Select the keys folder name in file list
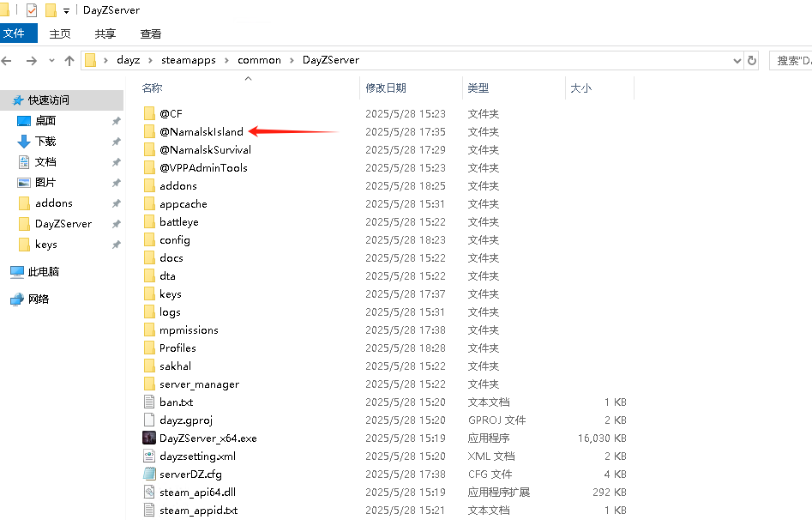The width and height of the screenshot is (812, 520). [171, 294]
